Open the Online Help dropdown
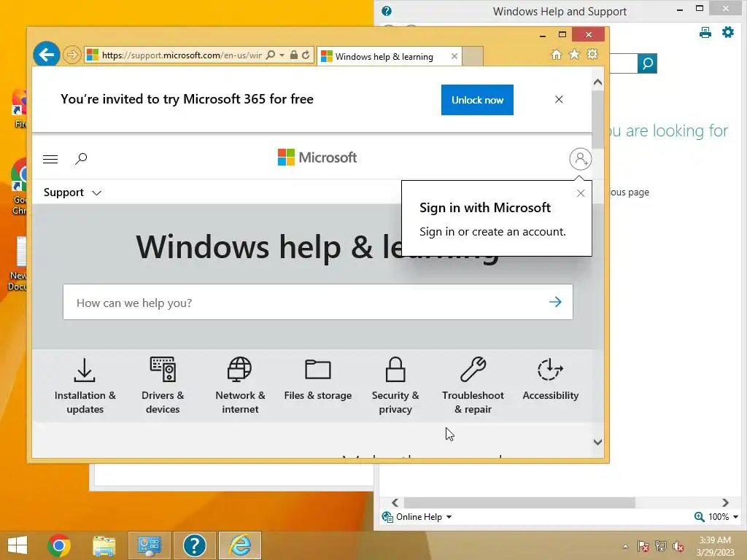 [x=417, y=517]
